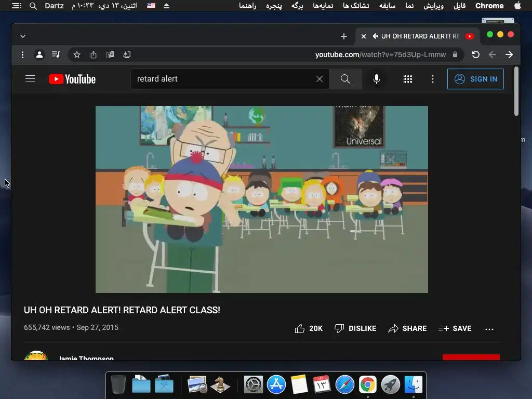532x399 pixels.
Task: Open the Apple menu
Action: (x=517, y=6)
